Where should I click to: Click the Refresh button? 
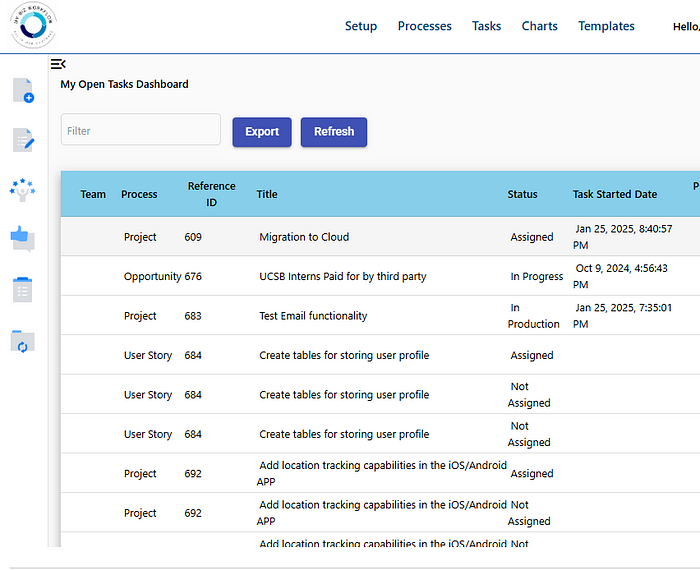pos(334,132)
